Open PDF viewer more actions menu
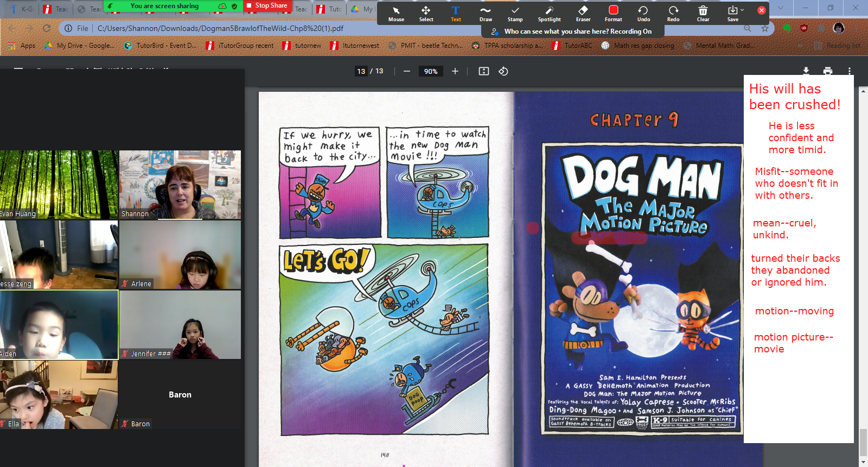Screen dimensions: 868x467 click(x=850, y=71)
